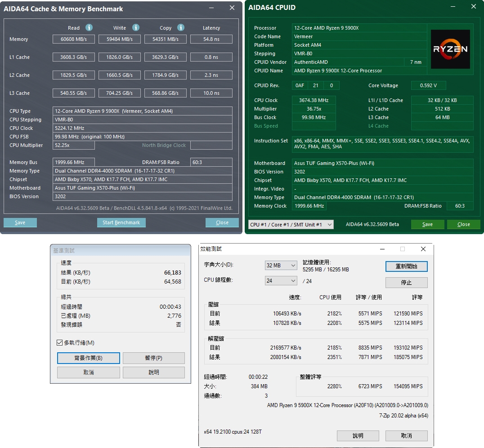
Task: Click the 重新開始 restart button
Action: pyautogui.click(x=407, y=266)
